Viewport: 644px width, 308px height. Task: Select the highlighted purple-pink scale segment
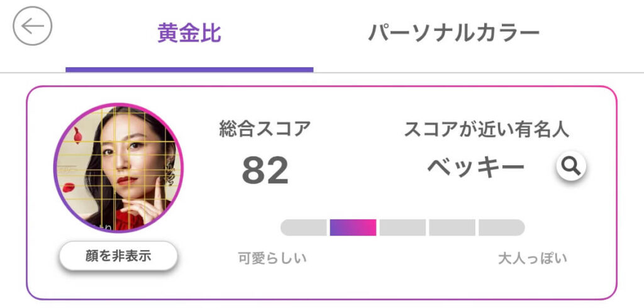tap(353, 228)
